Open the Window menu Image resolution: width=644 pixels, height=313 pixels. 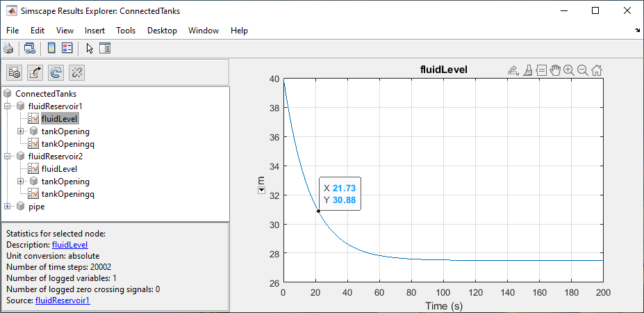click(x=204, y=31)
